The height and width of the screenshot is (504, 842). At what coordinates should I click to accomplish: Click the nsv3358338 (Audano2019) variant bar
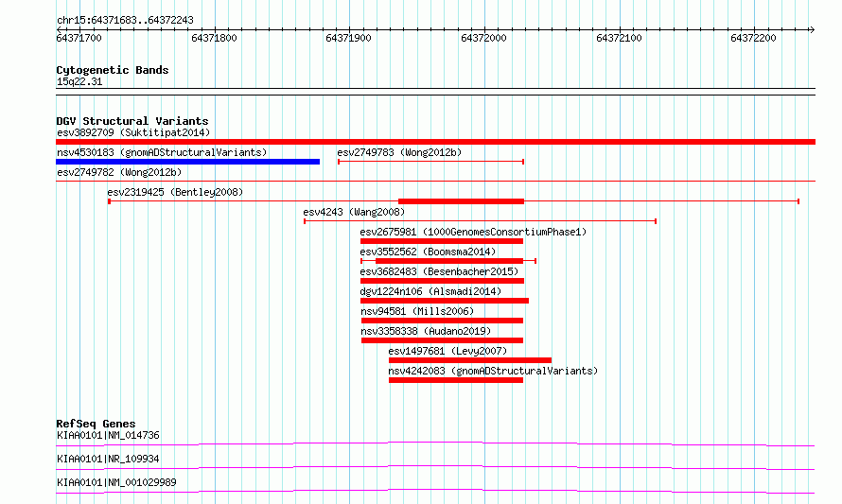click(443, 340)
